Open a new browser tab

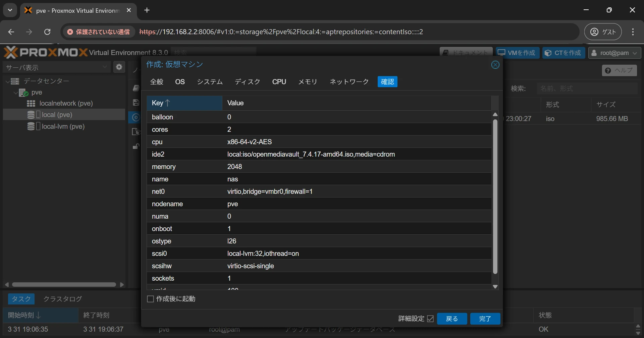[x=147, y=10]
